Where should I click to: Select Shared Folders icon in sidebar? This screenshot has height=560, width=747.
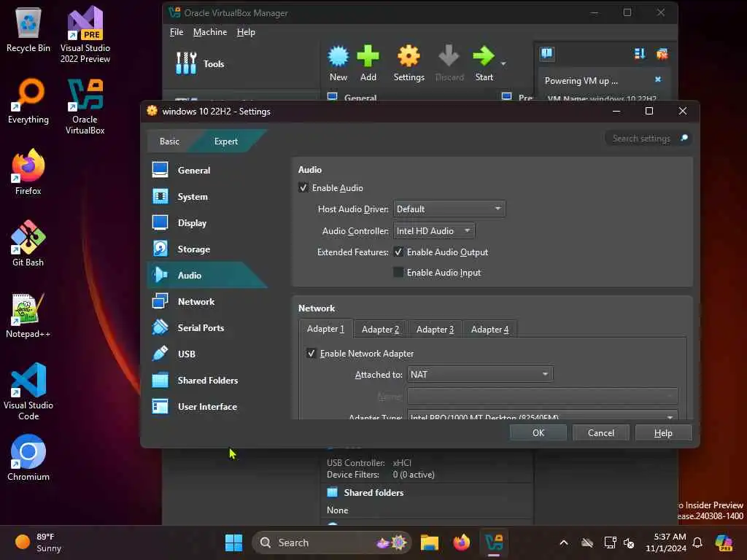coord(160,380)
